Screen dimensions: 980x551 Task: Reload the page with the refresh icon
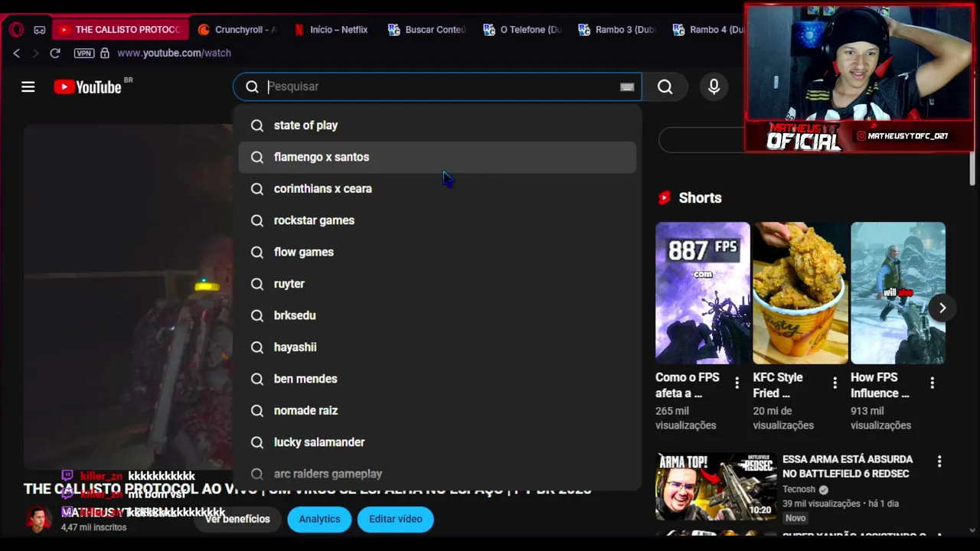pyautogui.click(x=55, y=53)
